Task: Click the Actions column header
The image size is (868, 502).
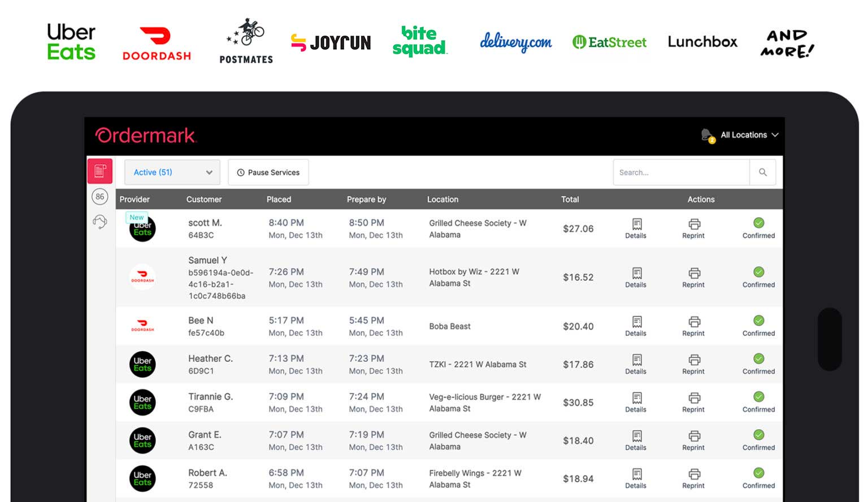Action: coord(701,200)
